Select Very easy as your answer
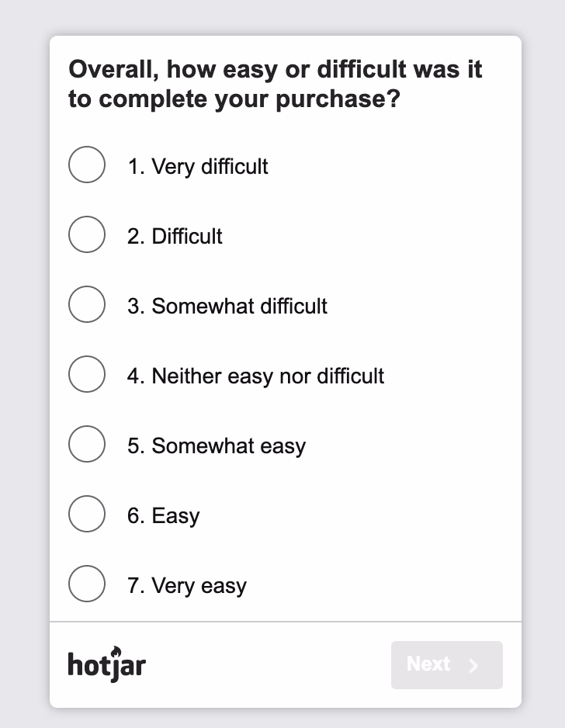565x728 pixels. (86, 584)
